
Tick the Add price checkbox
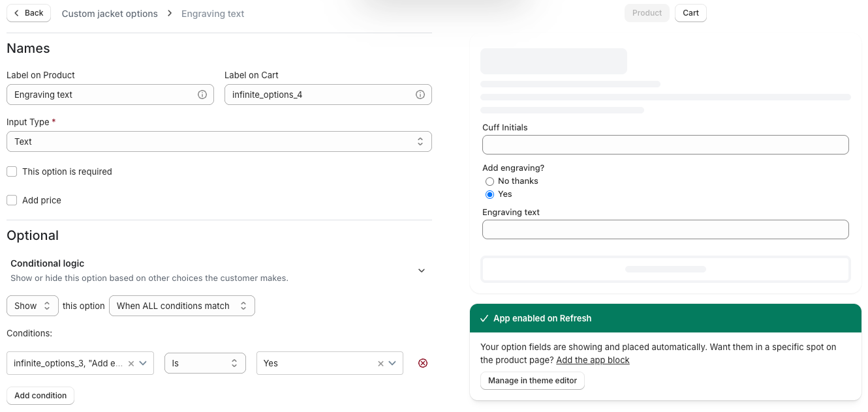click(12, 200)
